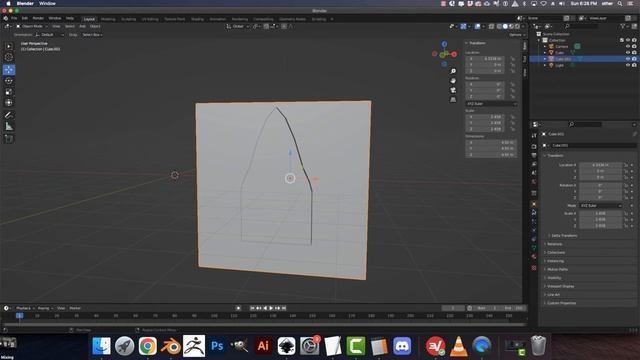Image resolution: width=640 pixels, height=360 pixels.
Task: Open the Modifiers wrench properties tab
Action: (x=534, y=212)
